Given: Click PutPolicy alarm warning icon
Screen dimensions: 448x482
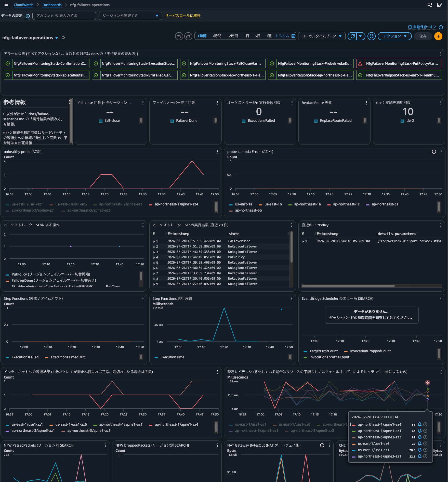Looking at the screenshot, I should coord(360,63).
